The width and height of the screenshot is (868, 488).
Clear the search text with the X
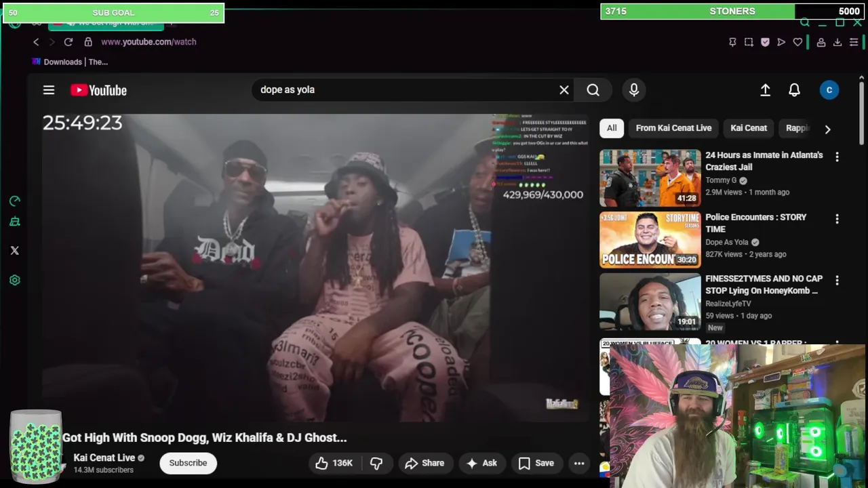tap(564, 89)
